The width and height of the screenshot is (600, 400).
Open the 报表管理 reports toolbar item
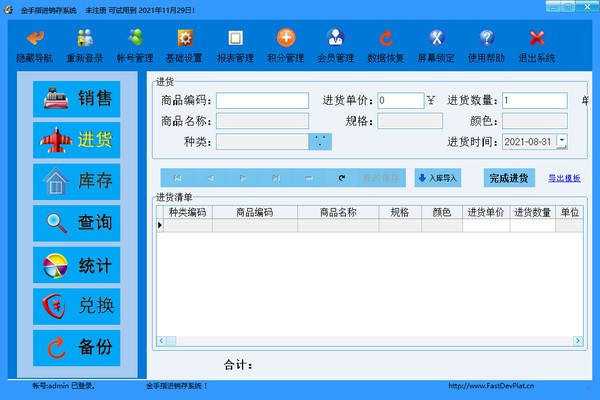[x=235, y=45]
